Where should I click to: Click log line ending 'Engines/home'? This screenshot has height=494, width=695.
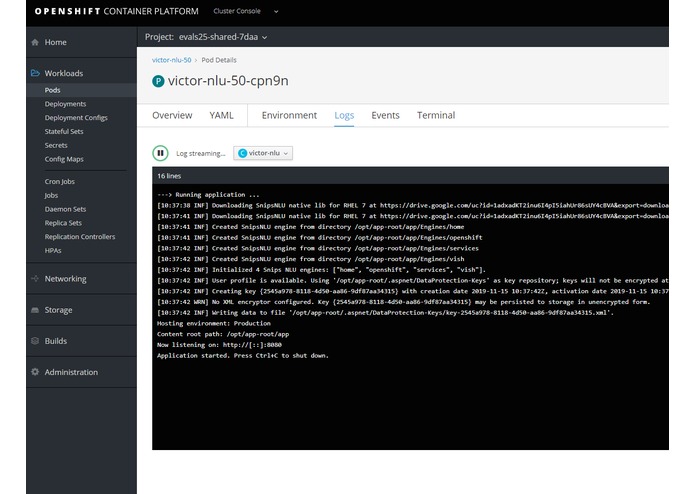311,227
